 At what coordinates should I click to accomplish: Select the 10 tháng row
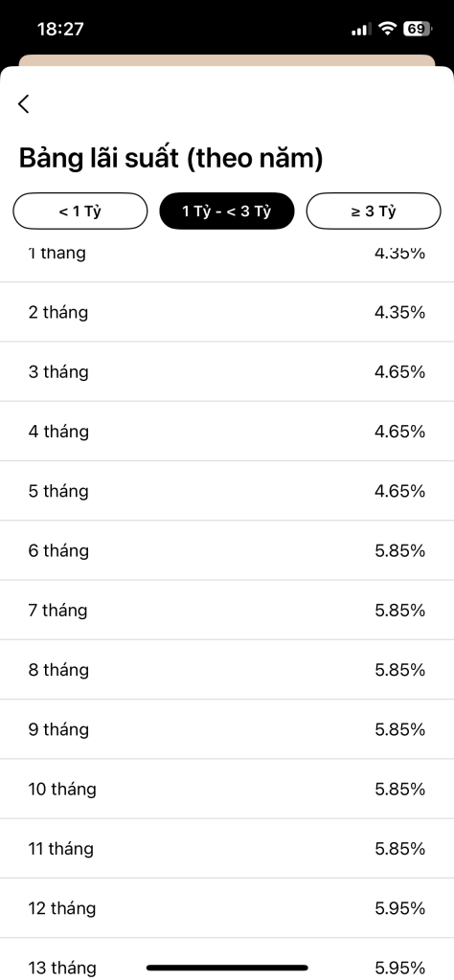[227, 789]
